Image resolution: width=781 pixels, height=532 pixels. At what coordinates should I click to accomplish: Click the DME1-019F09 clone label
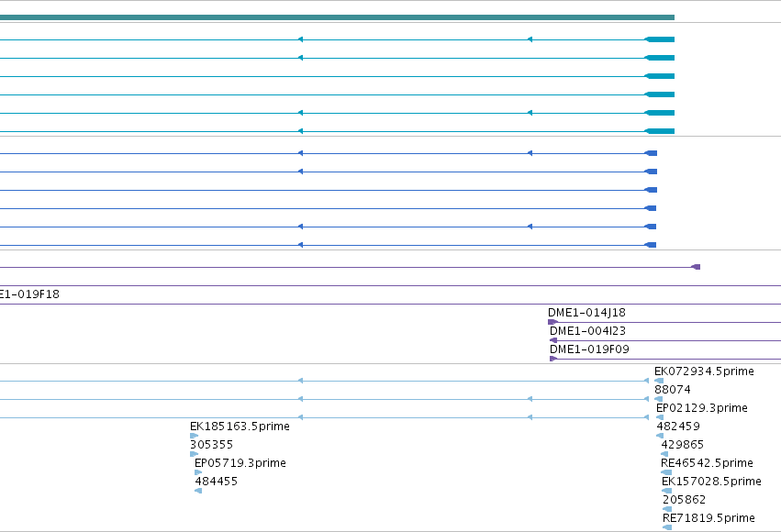(x=589, y=349)
